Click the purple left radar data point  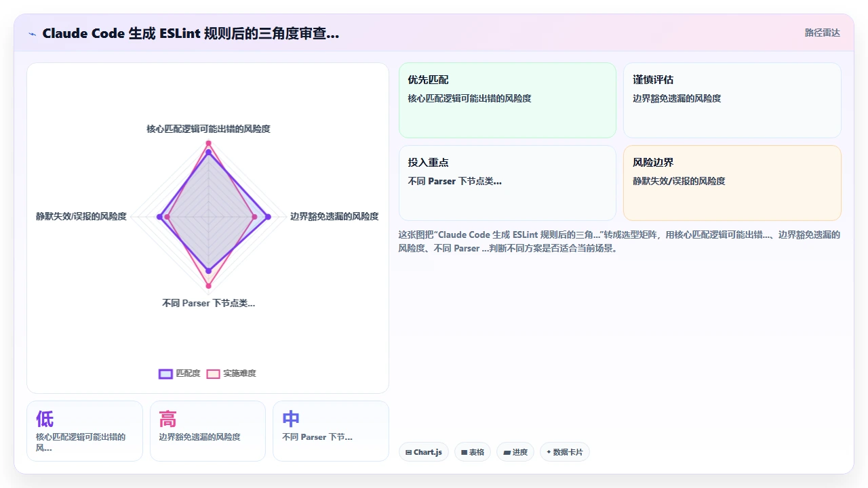point(159,217)
